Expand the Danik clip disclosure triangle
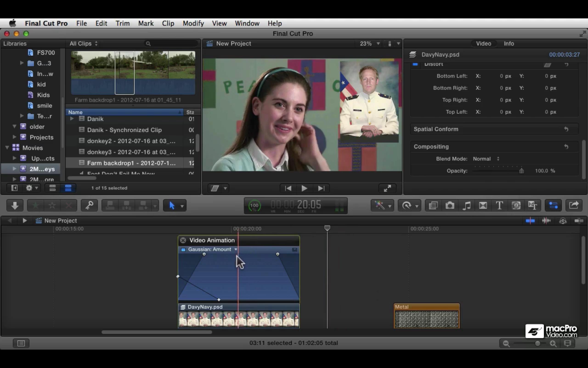The width and height of the screenshot is (588, 368). pos(72,119)
